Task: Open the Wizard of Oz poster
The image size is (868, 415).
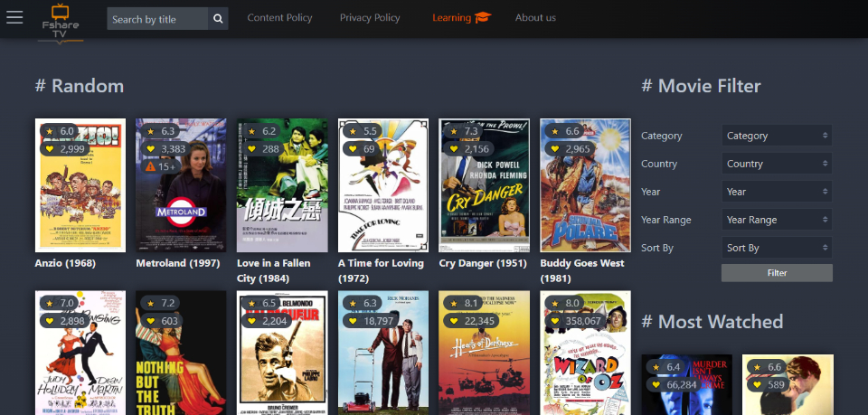Action: 585,353
